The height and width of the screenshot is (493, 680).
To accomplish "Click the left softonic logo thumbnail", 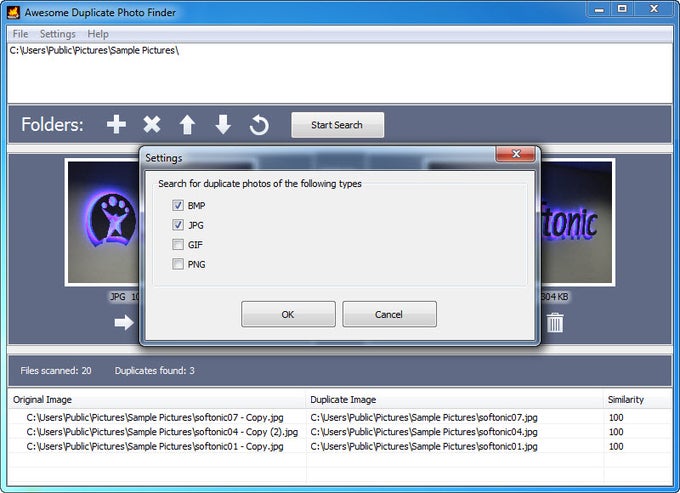I will [103, 222].
